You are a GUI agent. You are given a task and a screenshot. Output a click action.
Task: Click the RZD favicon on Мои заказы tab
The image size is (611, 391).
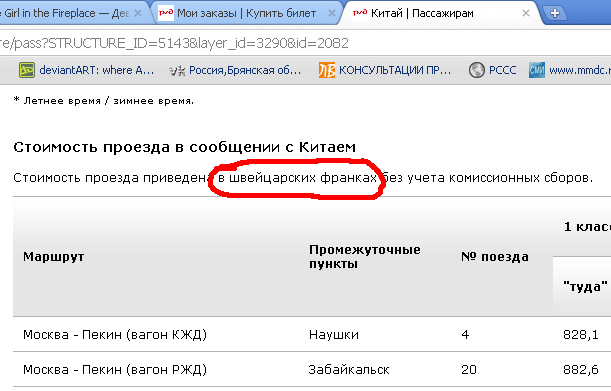[x=166, y=13]
